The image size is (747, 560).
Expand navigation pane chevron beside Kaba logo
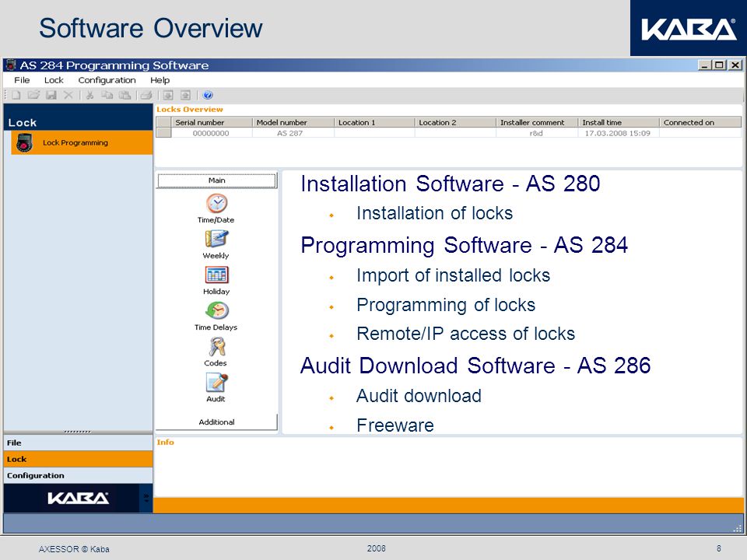pyautogui.click(x=146, y=498)
